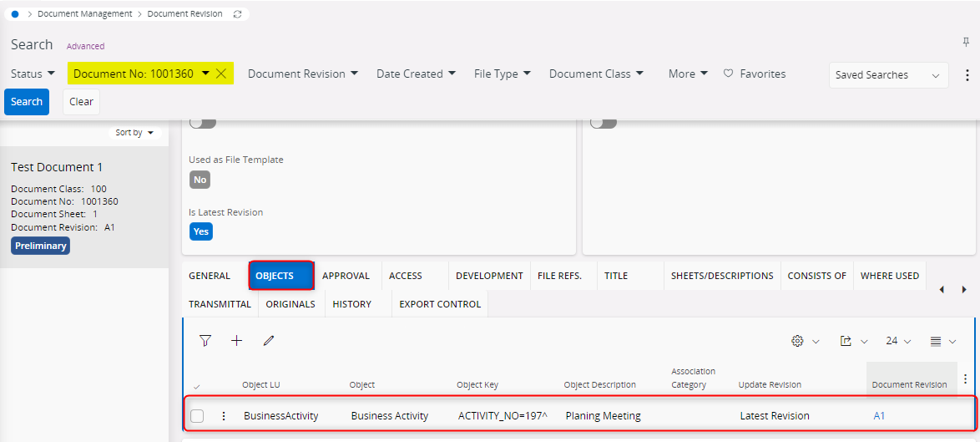Select the Test Document 1 result card
The width and height of the screenshot is (980, 442).
pos(84,207)
